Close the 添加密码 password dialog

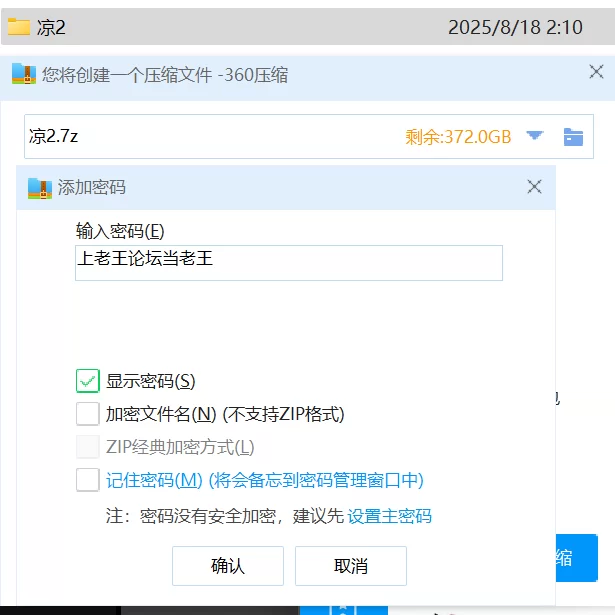click(534, 187)
